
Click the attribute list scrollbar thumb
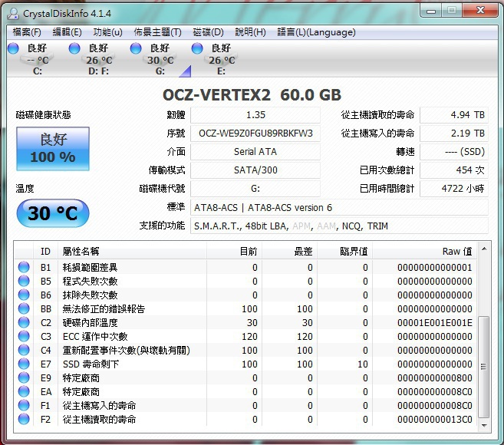tap(484, 367)
